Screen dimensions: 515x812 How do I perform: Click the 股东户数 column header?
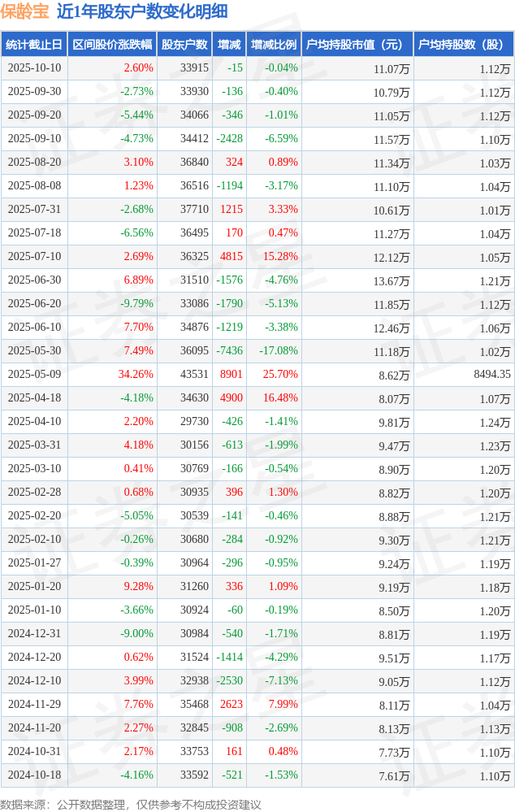click(x=184, y=45)
